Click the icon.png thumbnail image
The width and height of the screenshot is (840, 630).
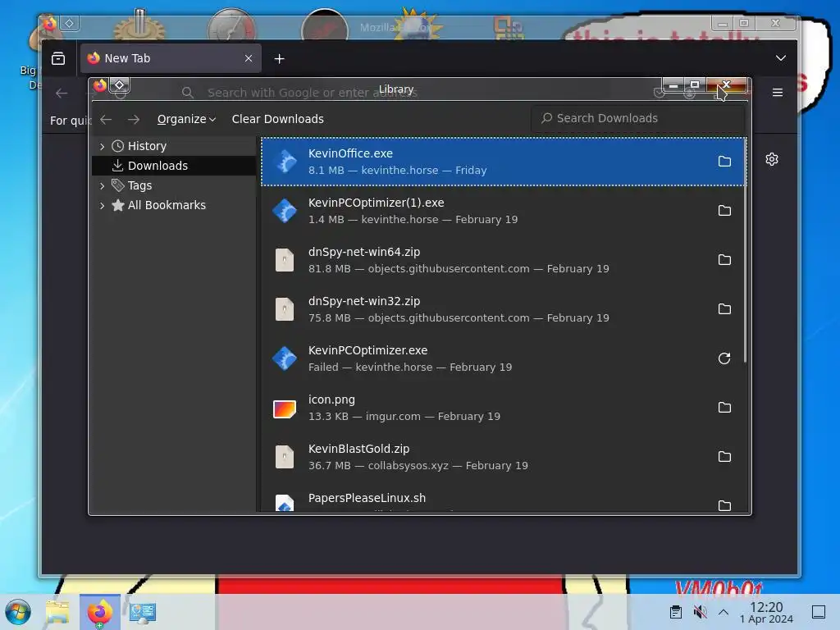pos(285,409)
